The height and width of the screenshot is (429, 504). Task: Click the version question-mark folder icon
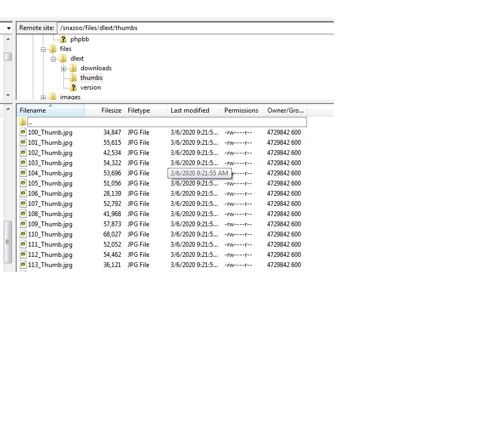click(x=74, y=87)
